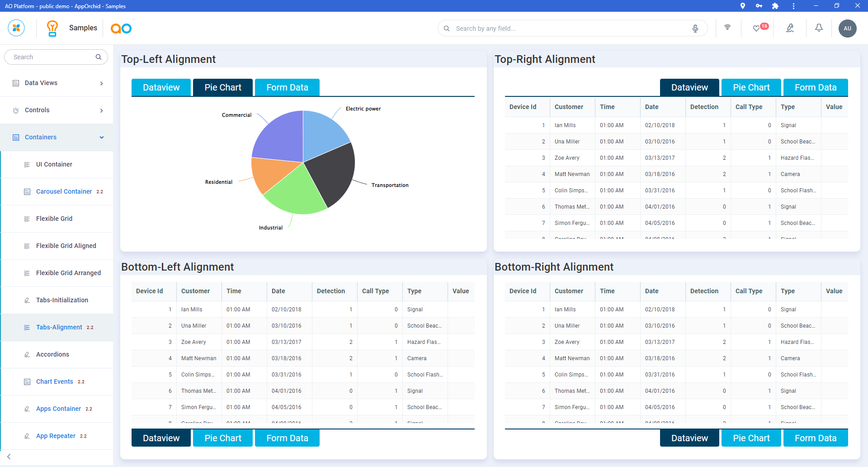Expand the Data Views menu section
The image size is (868, 467).
pyautogui.click(x=57, y=83)
